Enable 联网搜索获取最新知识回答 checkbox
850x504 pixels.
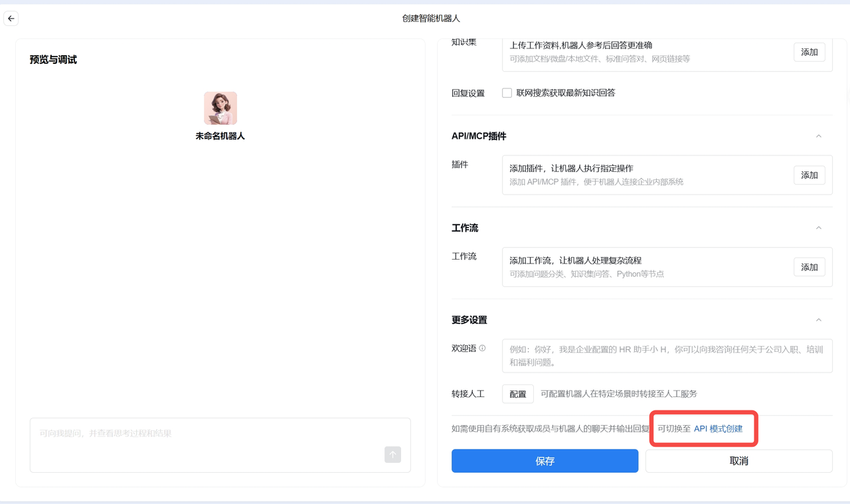tap(507, 92)
